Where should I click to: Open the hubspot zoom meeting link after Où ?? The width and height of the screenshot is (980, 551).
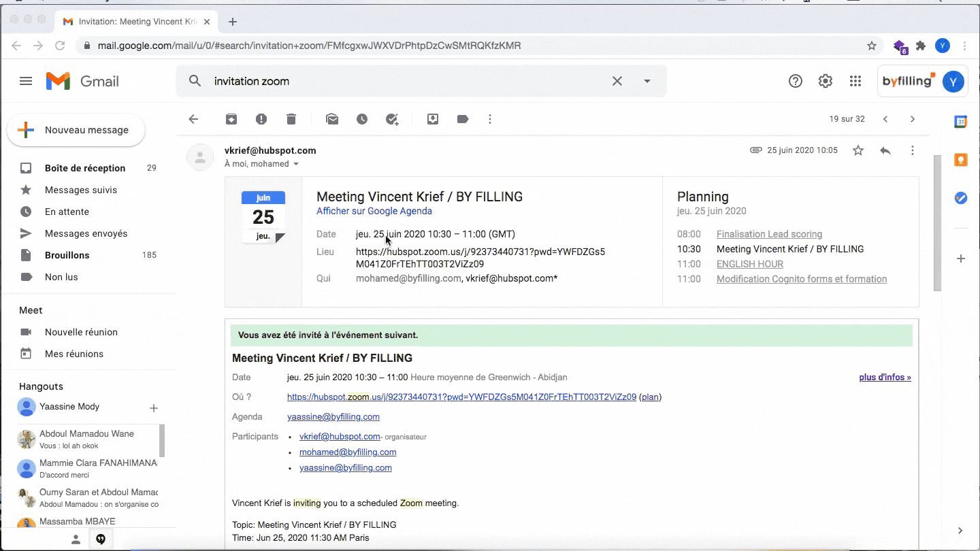[461, 397]
